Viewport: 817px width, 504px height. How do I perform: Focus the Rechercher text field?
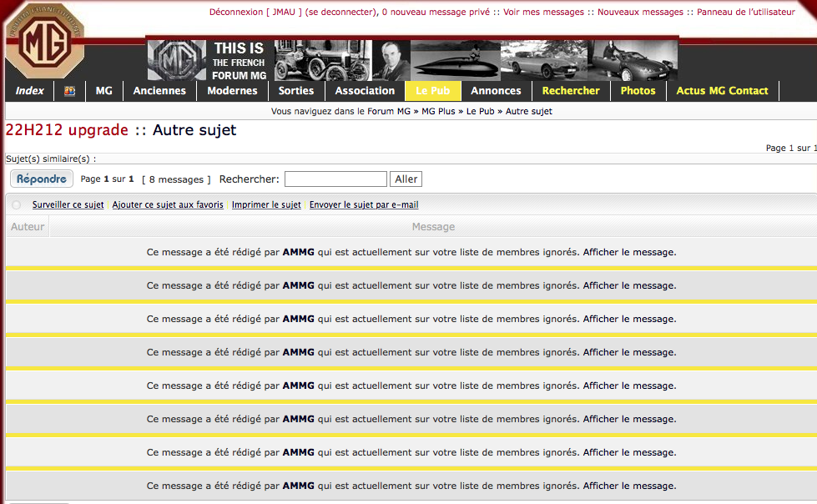click(335, 179)
